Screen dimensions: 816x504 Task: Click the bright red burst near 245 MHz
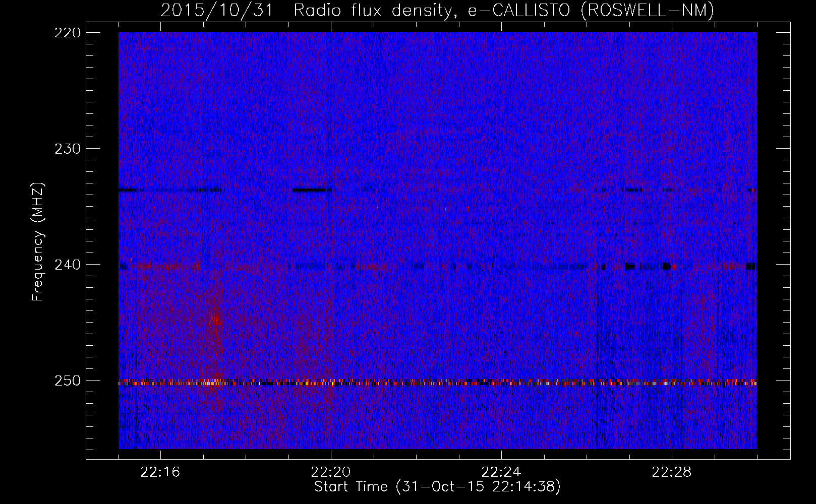tap(215, 319)
